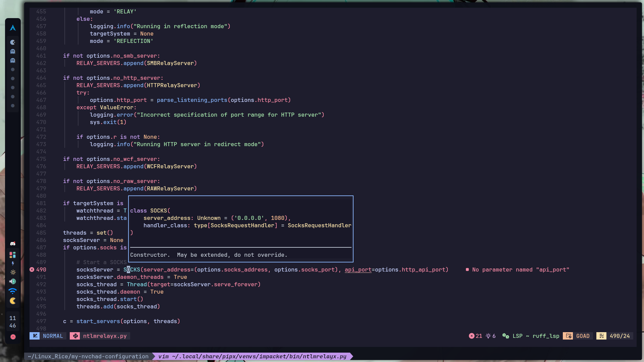
Task: Click the Arch Linux launcher icon
Action: tap(13, 28)
